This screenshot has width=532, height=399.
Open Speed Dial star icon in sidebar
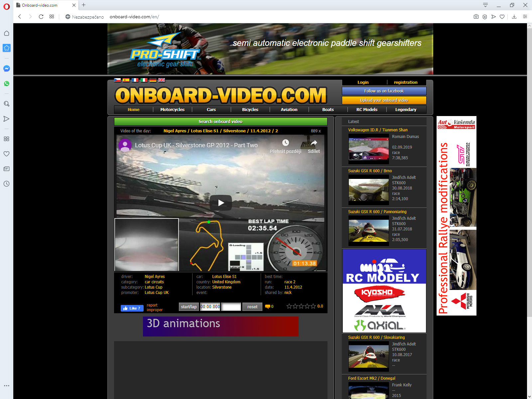click(6, 48)
